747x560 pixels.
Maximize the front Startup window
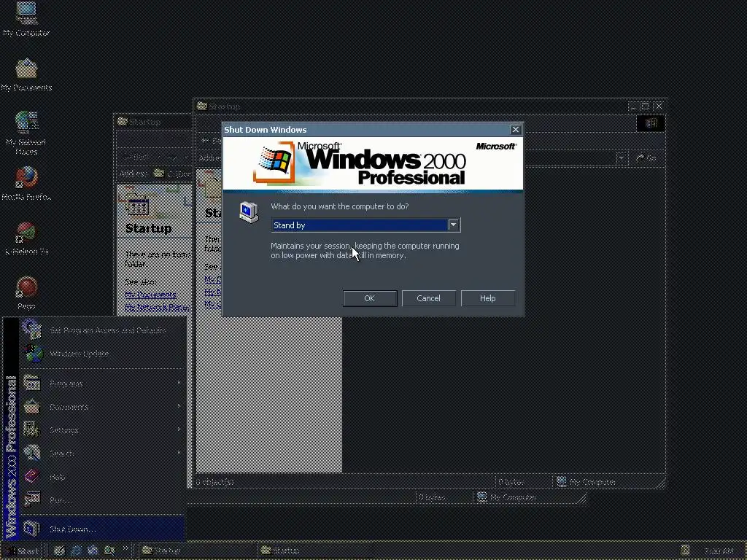coord(645,106)
